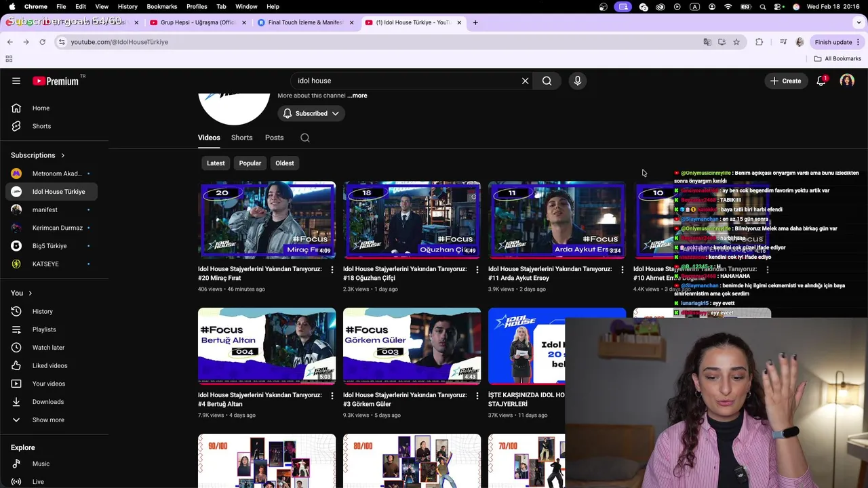This screenshot has height=488, width=868.
Task: Expand the You section chevron
Action: tap(30, 293)
